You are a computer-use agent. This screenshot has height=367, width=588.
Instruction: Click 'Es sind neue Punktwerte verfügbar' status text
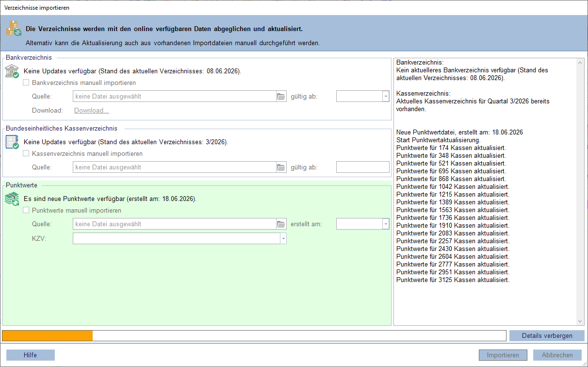(x=110, y=199)
